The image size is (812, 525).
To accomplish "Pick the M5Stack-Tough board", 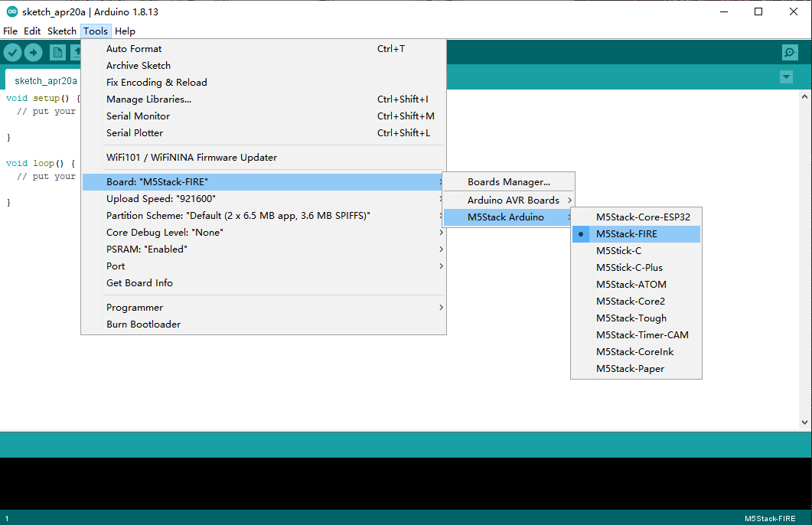I will coord(636,318).
